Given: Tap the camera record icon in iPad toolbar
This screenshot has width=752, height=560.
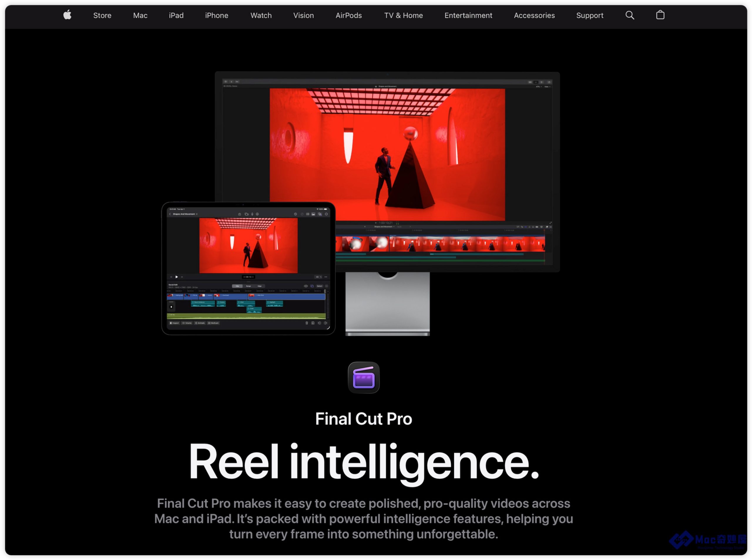Looking at the screenshot, I should (246, 214).
